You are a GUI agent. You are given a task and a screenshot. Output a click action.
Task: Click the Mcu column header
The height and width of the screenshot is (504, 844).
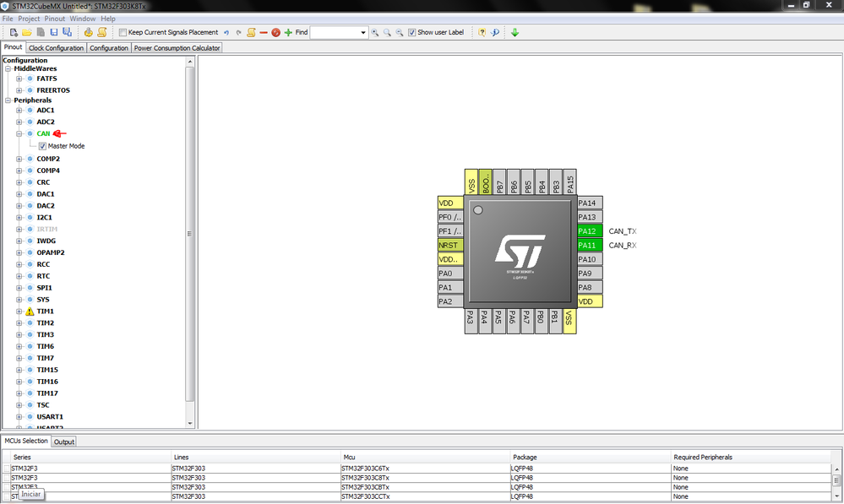coord(426,458)
